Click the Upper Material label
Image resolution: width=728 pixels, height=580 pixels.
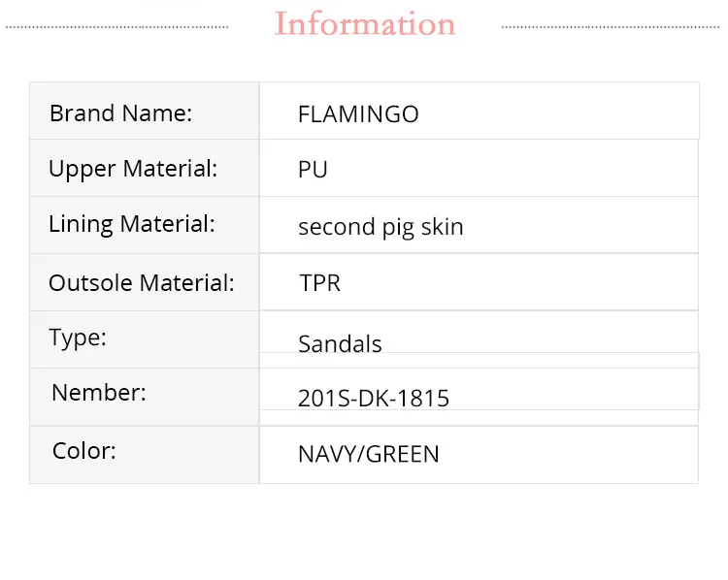coord(133,169)
